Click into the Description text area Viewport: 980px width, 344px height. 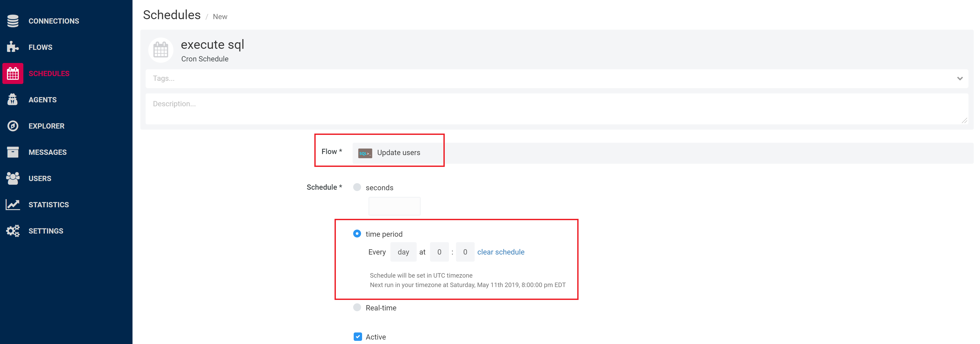point(557,109)
